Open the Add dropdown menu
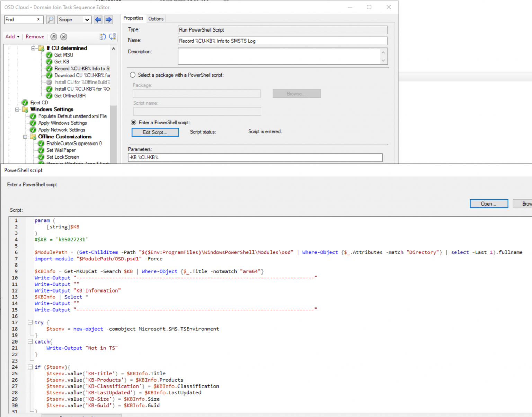Viewport: 532px width, 417px height. 12,36
